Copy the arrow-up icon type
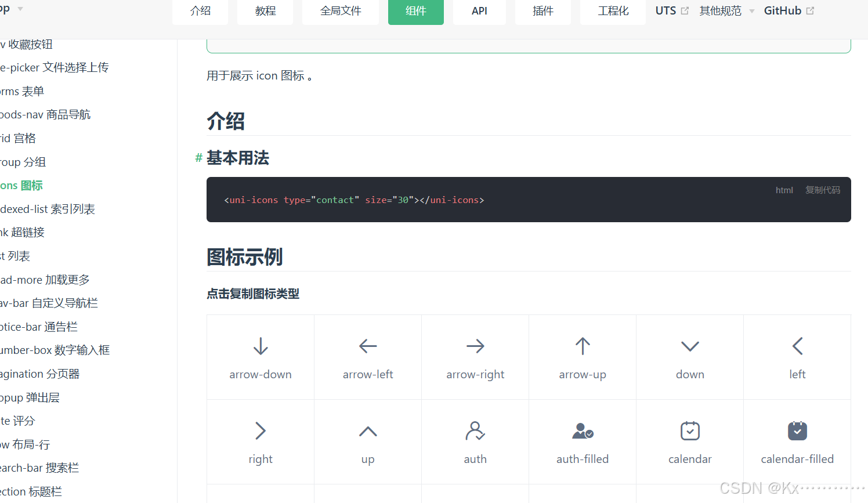 583,357
